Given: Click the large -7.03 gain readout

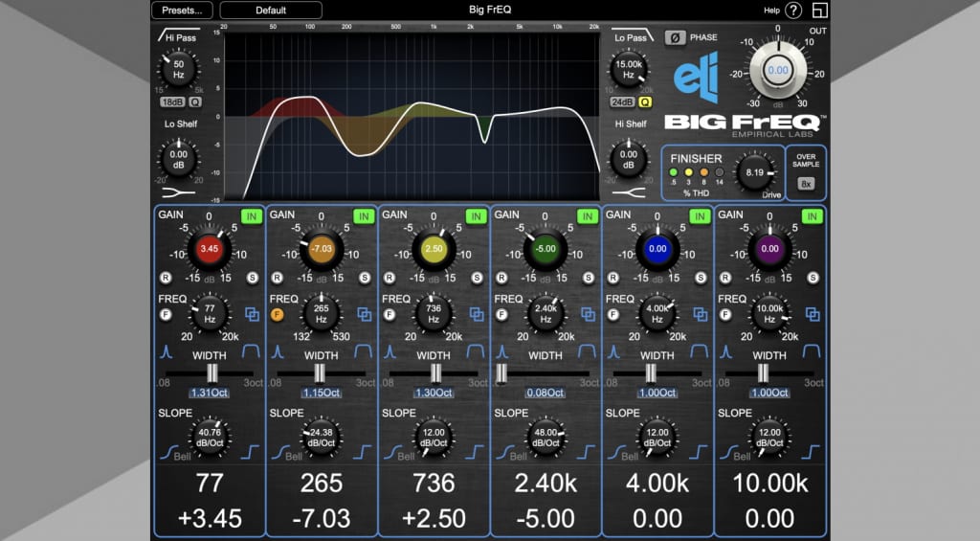Looking at the screenshot, I should 322,518.
